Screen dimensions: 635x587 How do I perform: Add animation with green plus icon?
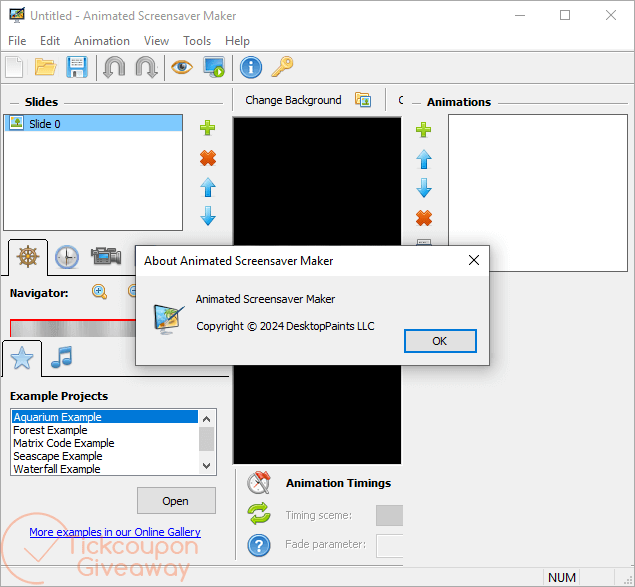(x=424, y=130)
